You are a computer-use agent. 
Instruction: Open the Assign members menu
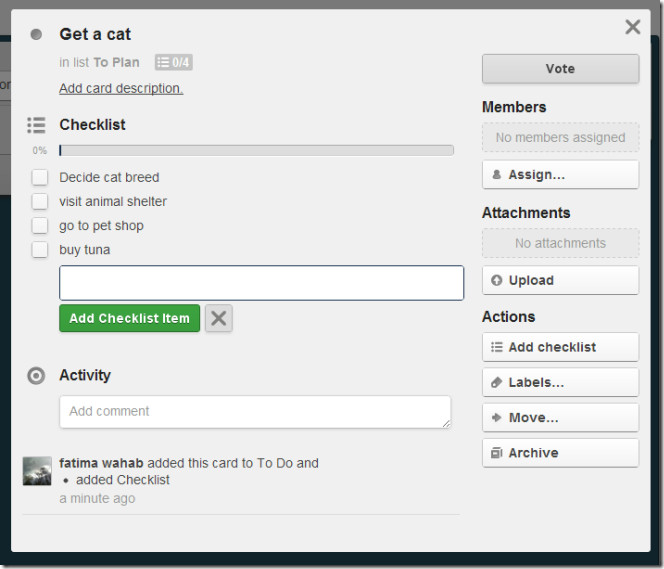pyautogui.click(x=560, y=174)
